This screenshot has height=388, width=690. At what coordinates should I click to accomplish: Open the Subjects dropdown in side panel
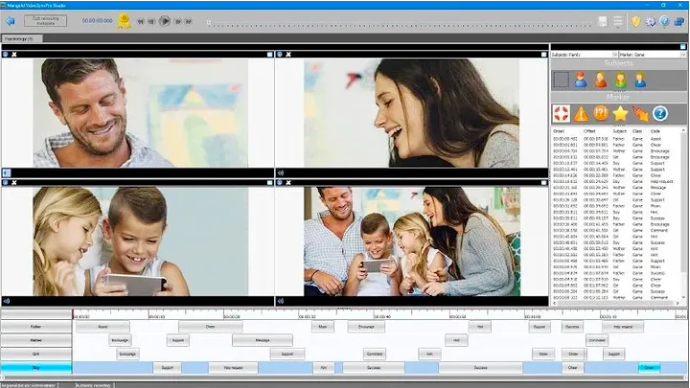coord(584,55)
